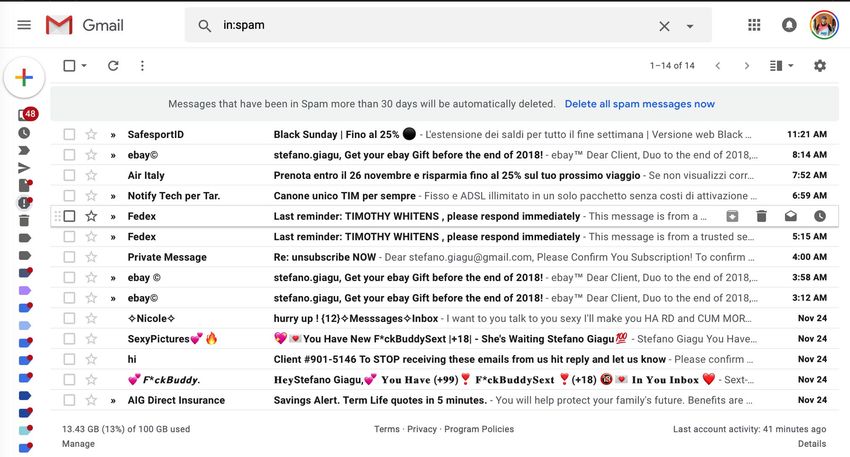Click the Compose plus button
The height and width of the screenshot is (457, 850).
coord(24,78)
